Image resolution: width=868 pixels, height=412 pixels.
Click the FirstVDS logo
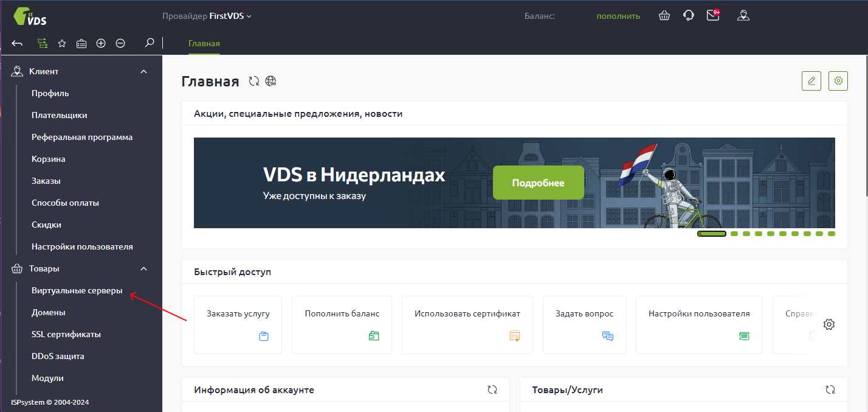(30, 16)
